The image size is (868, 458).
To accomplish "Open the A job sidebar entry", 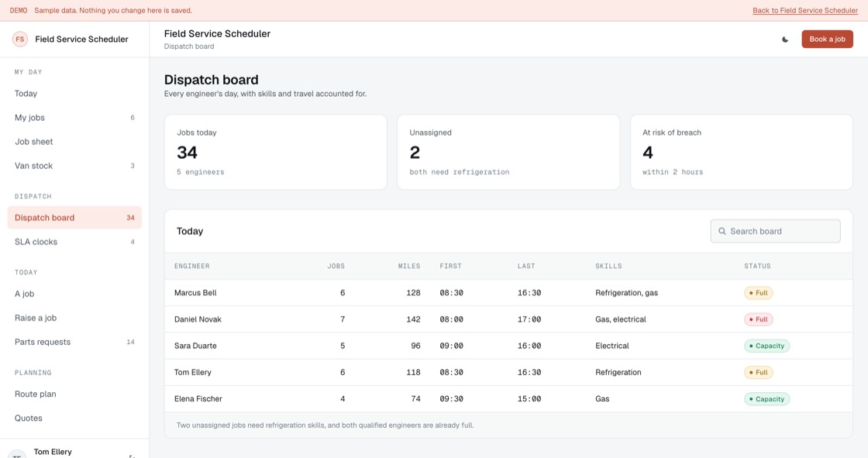I will pos(74,294).
